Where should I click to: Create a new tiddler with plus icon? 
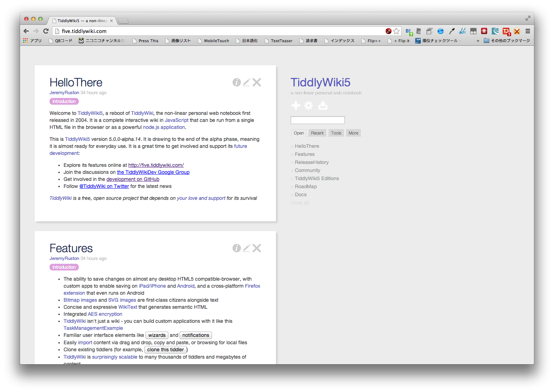point(296,105)
